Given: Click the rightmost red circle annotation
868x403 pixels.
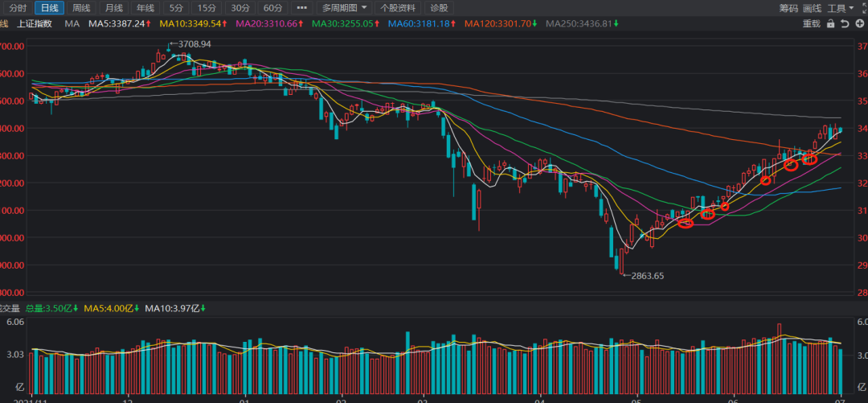Looking at the screenshot, I should point(809,159).
